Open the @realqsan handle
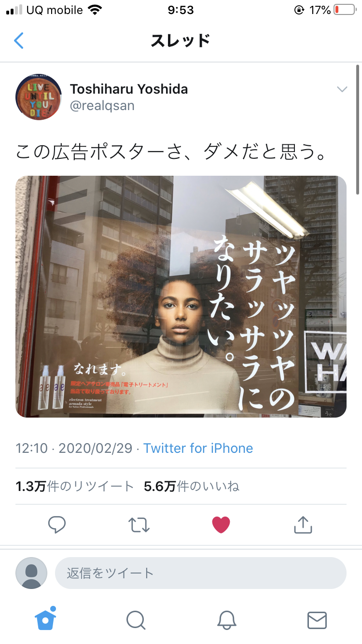The height and width of the screenshot is (644, 362). [x=102, y=106]
